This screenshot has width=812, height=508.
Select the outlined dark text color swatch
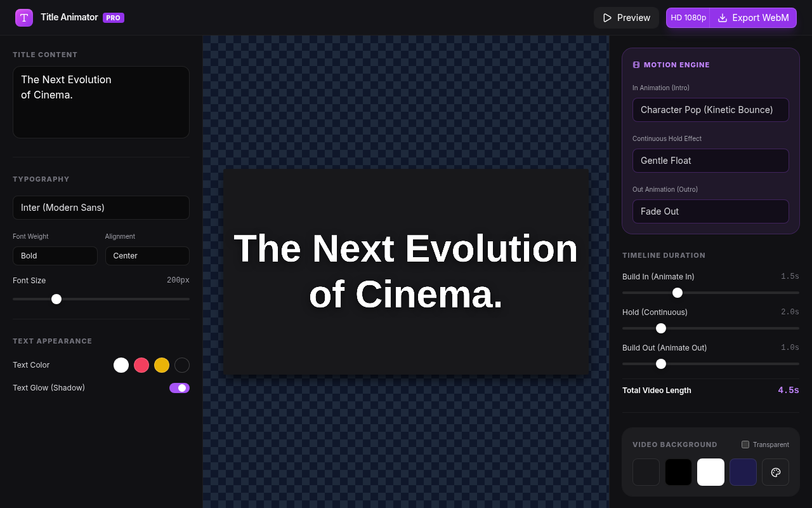(x=181, y=365)
